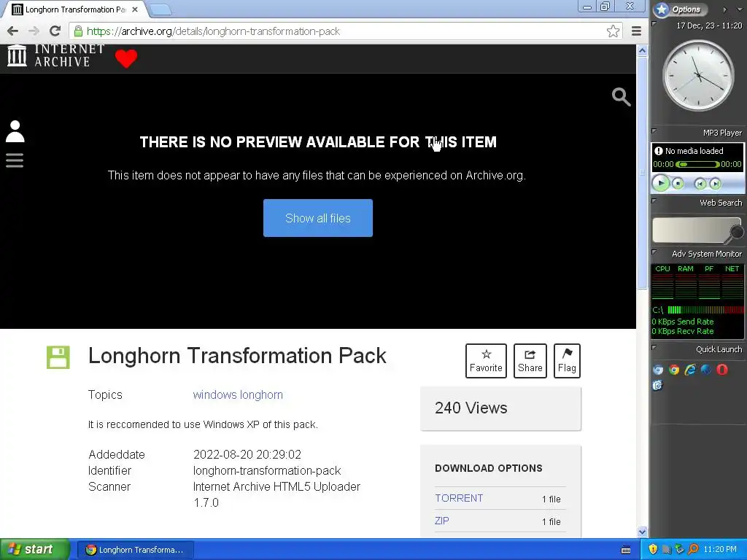Image resolution: width=747 pixels, height=560 pixels.
Task: Open the user account icon
Action: pos(15,131)
